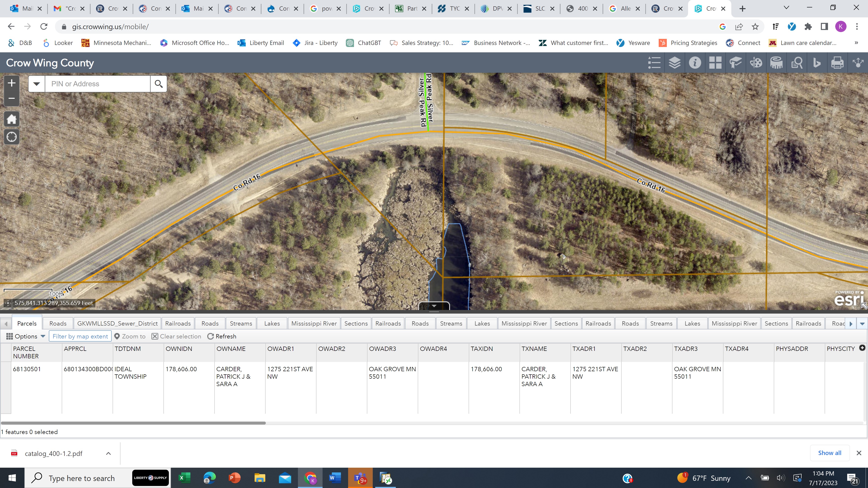Click the Home default extent button
868x488 pixels.
[12, 119]
